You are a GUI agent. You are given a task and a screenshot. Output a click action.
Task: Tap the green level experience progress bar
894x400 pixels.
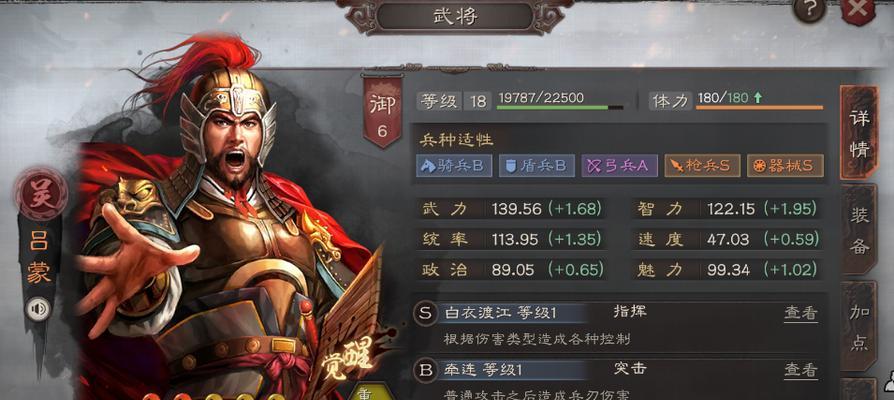click(x=560, y=107)
